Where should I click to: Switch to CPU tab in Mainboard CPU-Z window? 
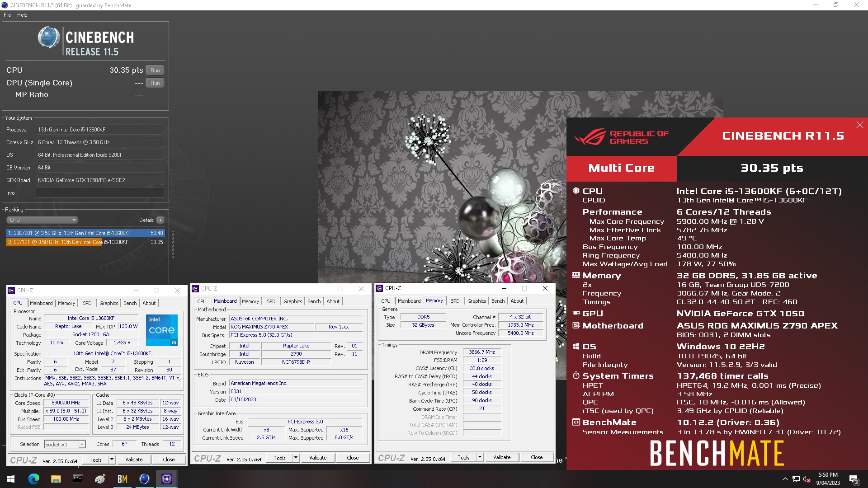202,301
